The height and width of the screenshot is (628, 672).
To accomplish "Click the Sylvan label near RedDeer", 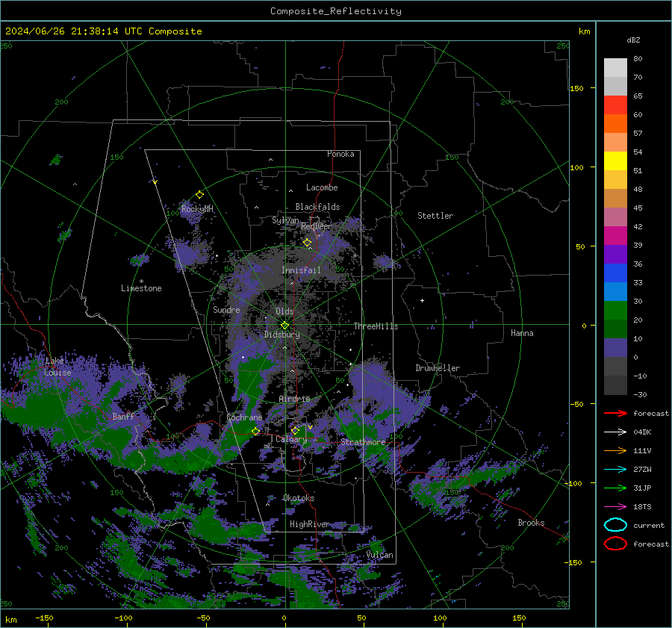I will 285,220.
